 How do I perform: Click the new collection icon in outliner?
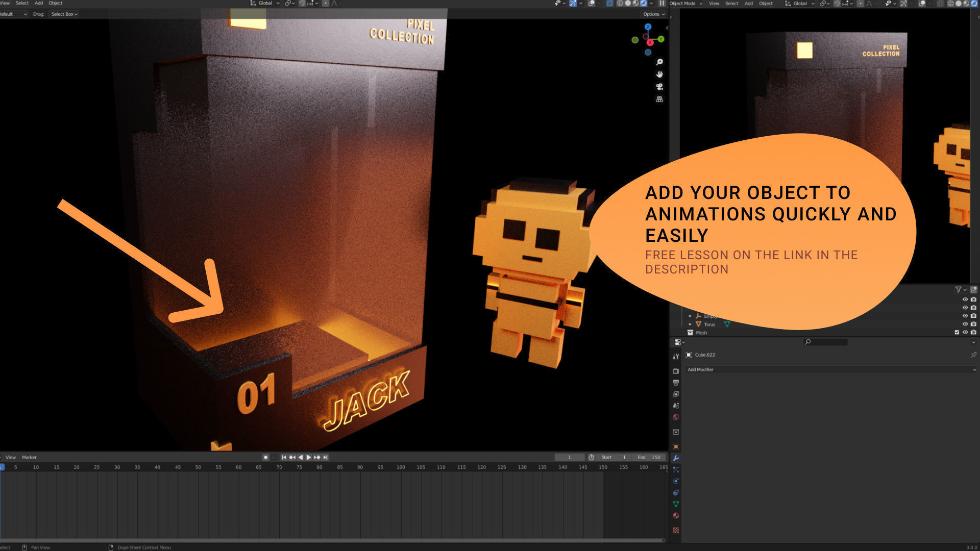pyautogui.click(x=974, y=289)
